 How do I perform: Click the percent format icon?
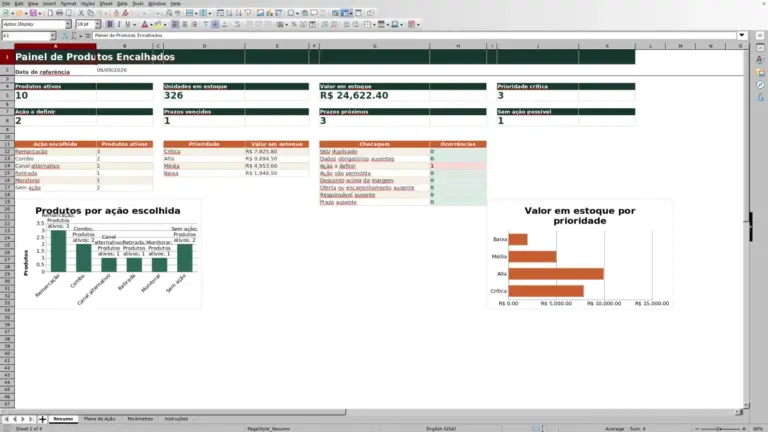pyautogui.click(x=294, y=24)
